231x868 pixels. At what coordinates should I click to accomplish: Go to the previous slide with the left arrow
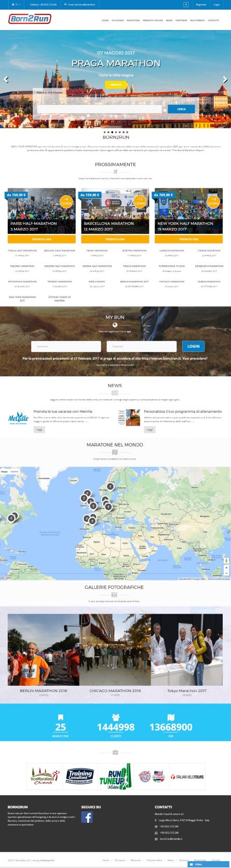(6, 79)
